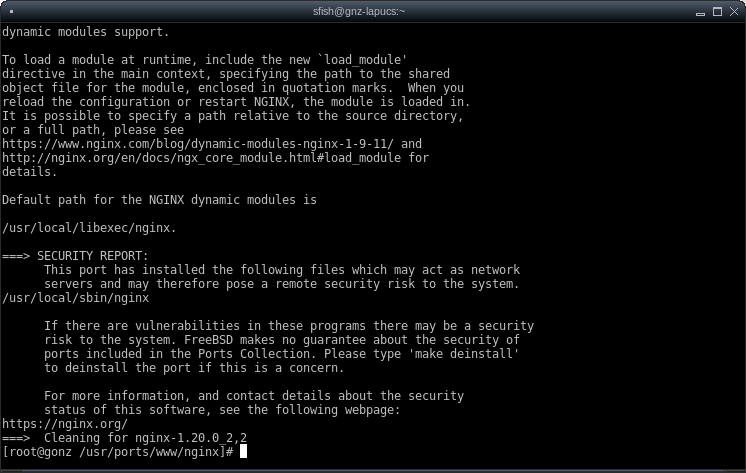The height and width of the screenshot is (473, 746).
Task: Minimize the terminal window
Action: coord(700,12)
